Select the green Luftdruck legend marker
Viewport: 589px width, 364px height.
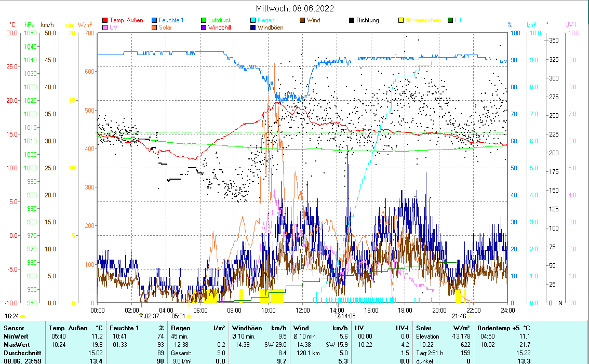point(204,21)
